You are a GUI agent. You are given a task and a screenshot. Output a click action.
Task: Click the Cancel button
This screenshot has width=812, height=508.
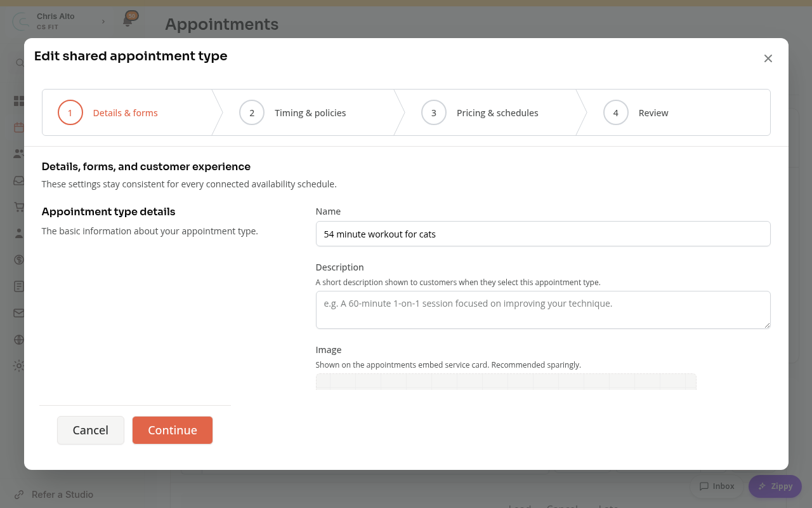(x=91, y=431)
